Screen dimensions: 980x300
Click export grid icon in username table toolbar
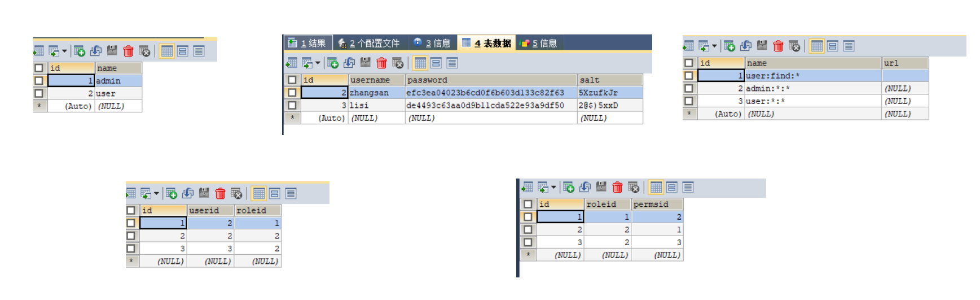coord(292,63)
